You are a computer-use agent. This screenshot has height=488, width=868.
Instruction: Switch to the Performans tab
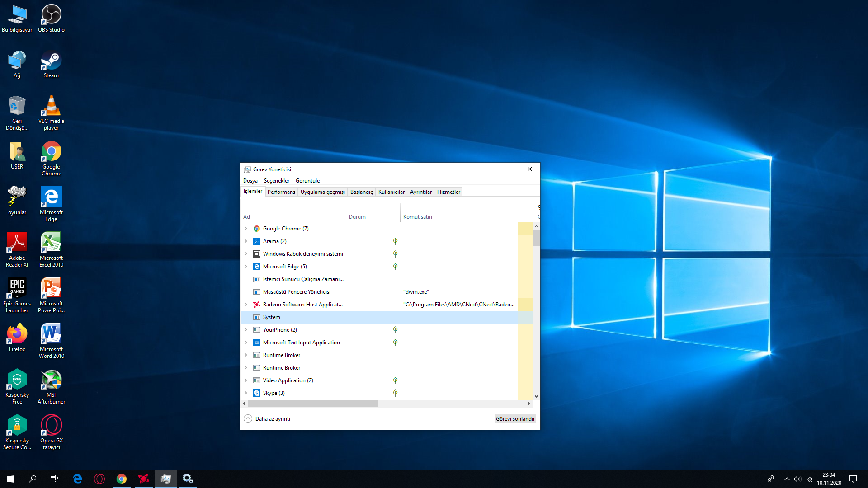281,192
